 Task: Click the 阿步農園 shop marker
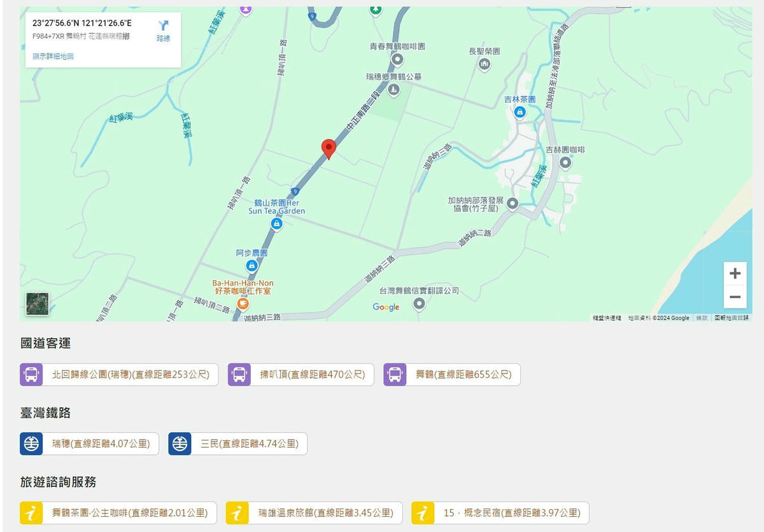click(x=251, y=265)
